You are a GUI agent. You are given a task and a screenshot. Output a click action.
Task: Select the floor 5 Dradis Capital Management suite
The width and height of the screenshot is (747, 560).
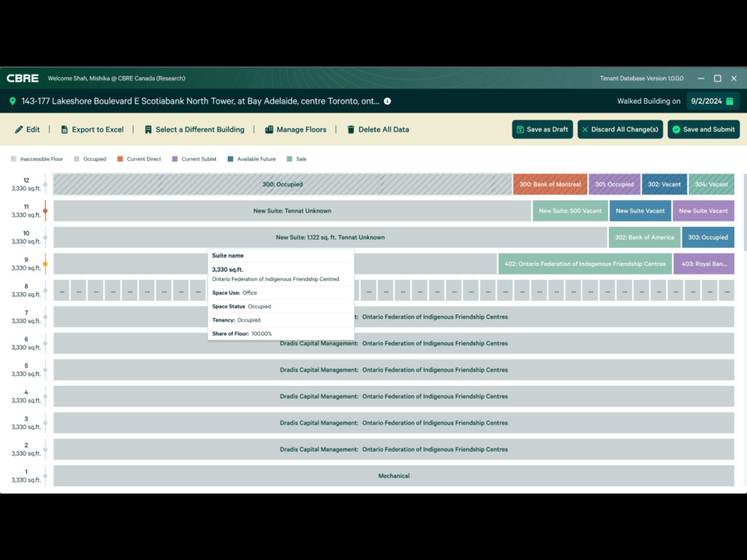394,370
